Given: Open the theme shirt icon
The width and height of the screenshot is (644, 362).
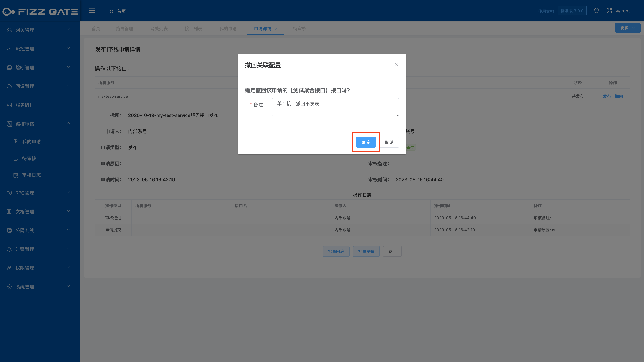Looking at the screenshot, I should tap(597, 11).
